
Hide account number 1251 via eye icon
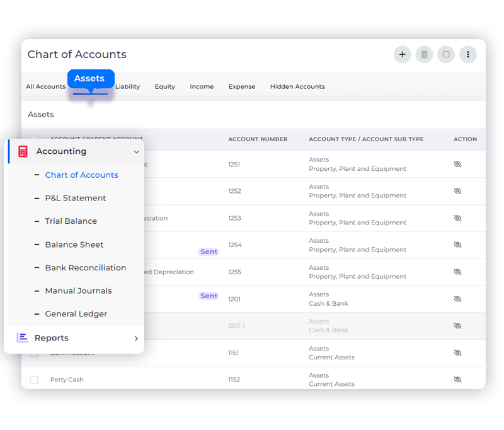pyautogui.click(x=457, y=164)
